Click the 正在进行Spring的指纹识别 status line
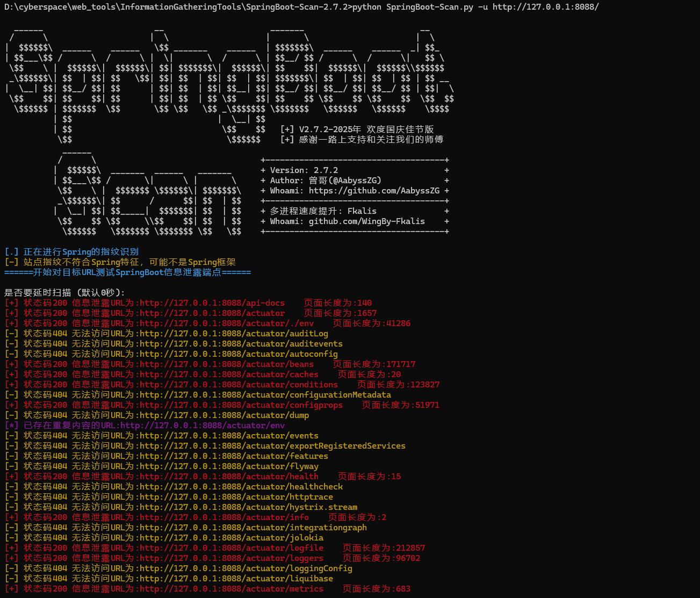Screen dimensions: 700x598 [71, 252]
